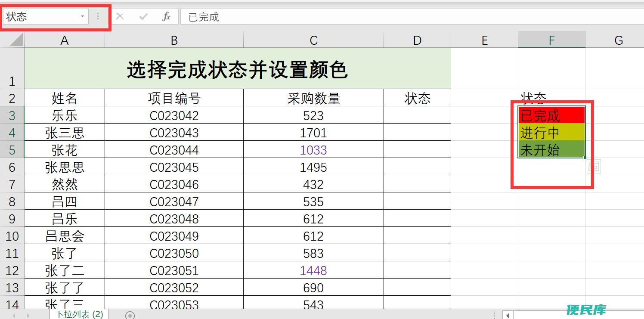644x319 pixels.
Task: Click the horizontal scrollbar left arrow
Action: click(508, 316)
